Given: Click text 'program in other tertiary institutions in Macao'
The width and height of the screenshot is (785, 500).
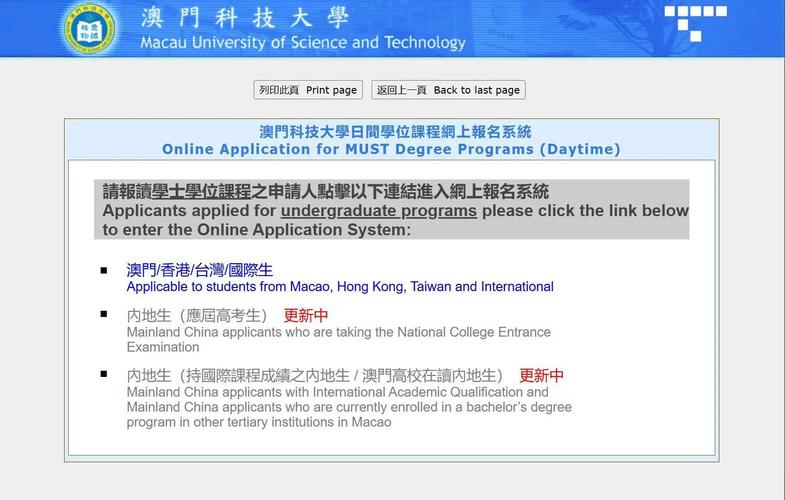Looking at the screenshot, I should (259, 422).
